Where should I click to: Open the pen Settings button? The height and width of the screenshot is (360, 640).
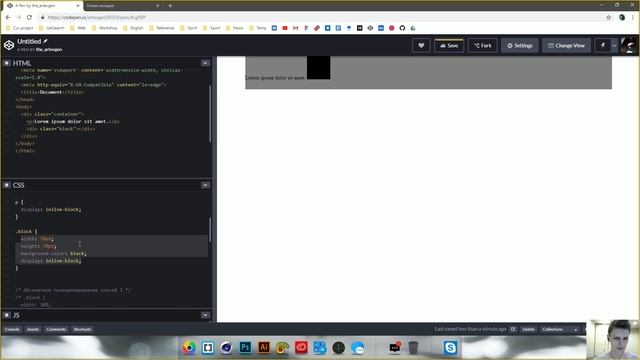point(520,45)
